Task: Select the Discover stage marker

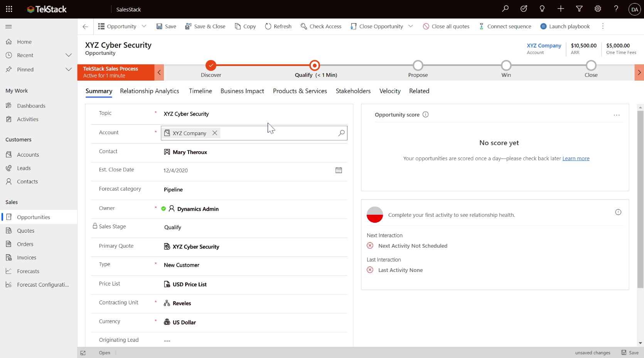Action: point(211,65)
